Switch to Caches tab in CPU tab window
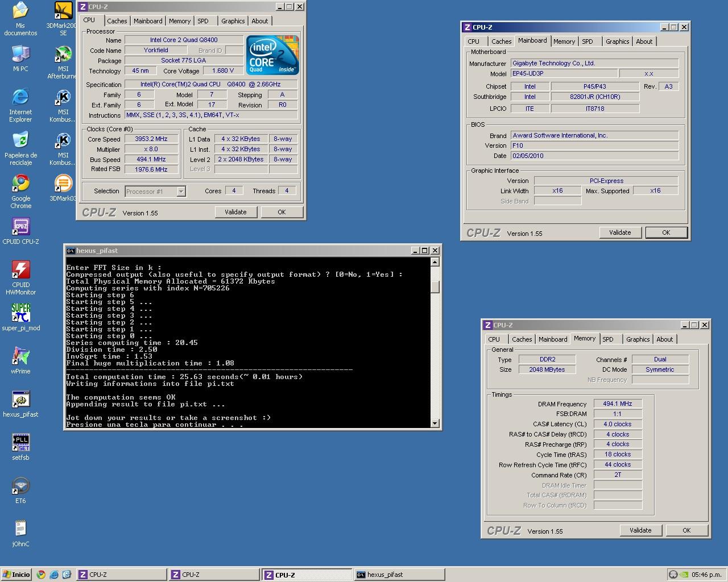728x582 pixels. tap(117, 21)
